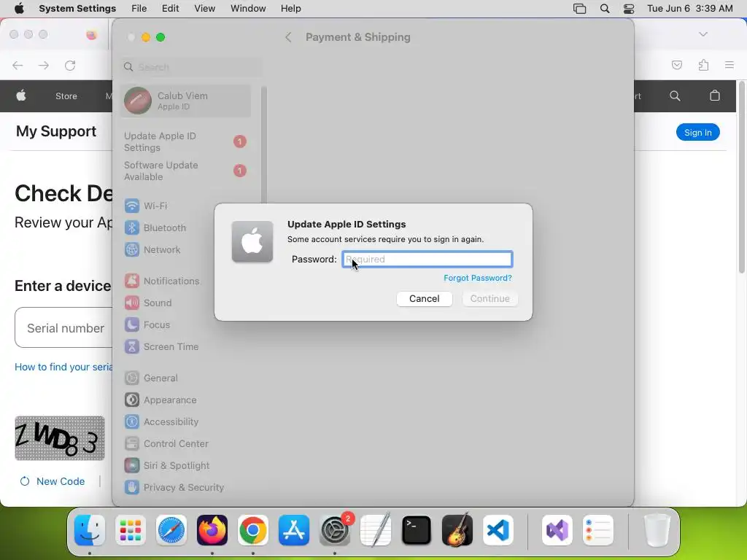Open Control Center in menu bar

tap(629, 9)
